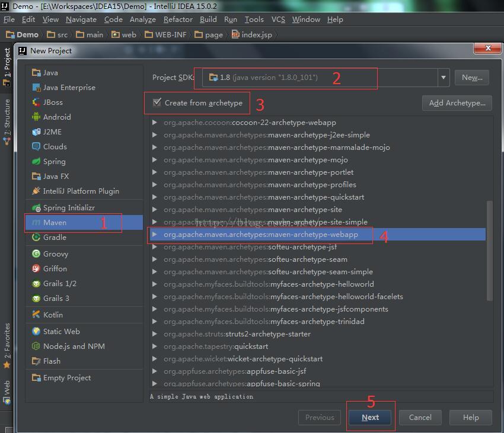This screenshot has width=504, height=433.
Task: Click the Cancel button
Action: (420, 417)
